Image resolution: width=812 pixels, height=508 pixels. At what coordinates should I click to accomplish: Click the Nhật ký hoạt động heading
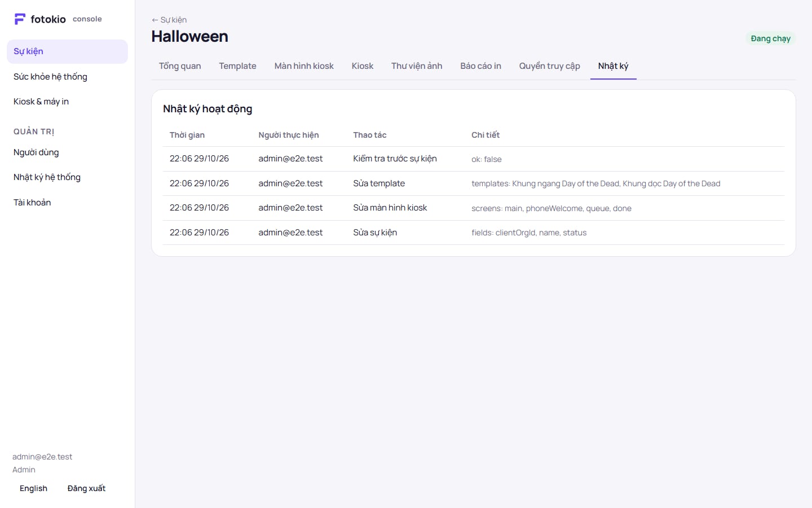[208, 109]
